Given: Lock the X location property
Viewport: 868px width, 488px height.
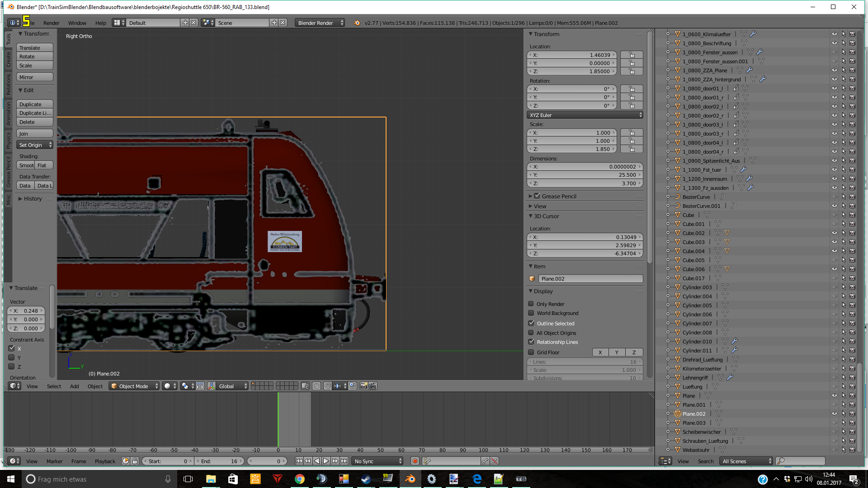Looking at the screenshot, I should pyautogui.click(x=632, y=55).
